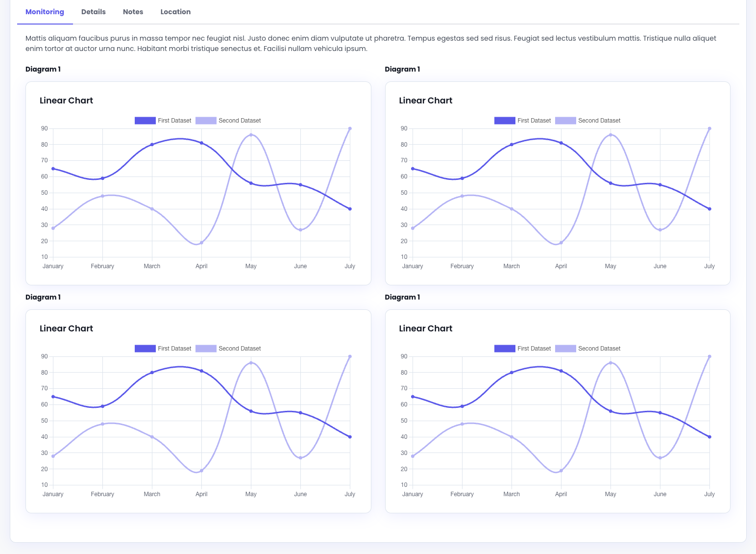Click the 'June' axis label in bottom-left chart
756x554 pixels.
click(x=300, y=494)
